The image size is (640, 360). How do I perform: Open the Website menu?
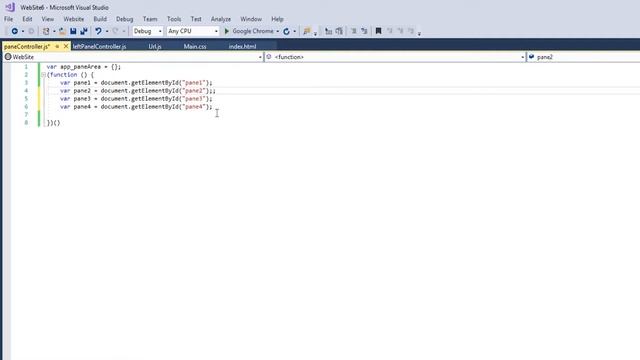pos(73,19)
